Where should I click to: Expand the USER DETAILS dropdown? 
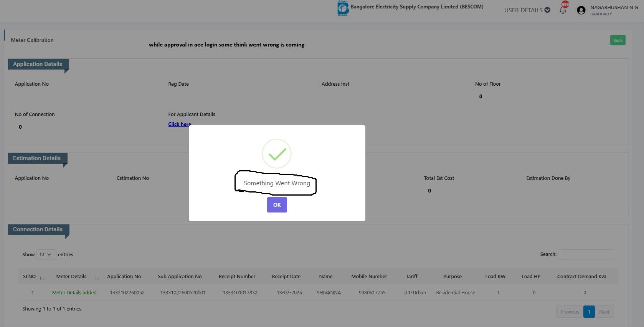pos(527,10)
